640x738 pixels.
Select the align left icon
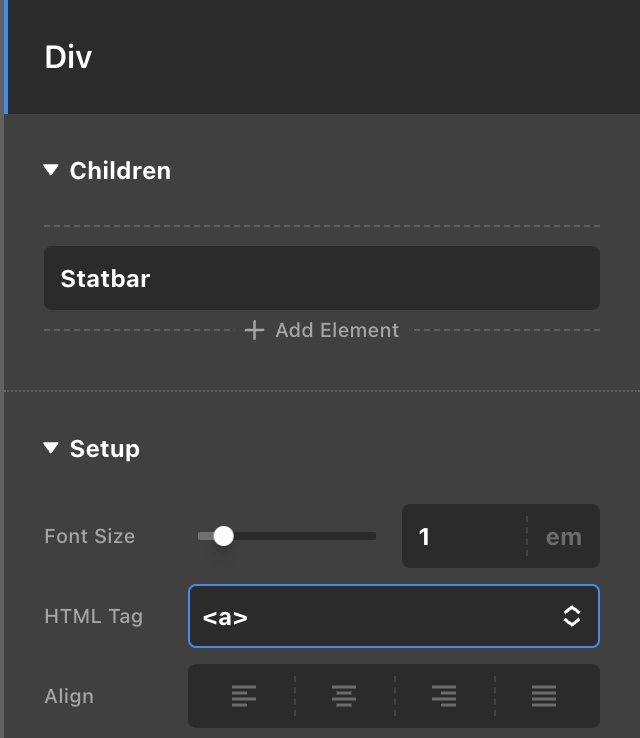point(244,696)
